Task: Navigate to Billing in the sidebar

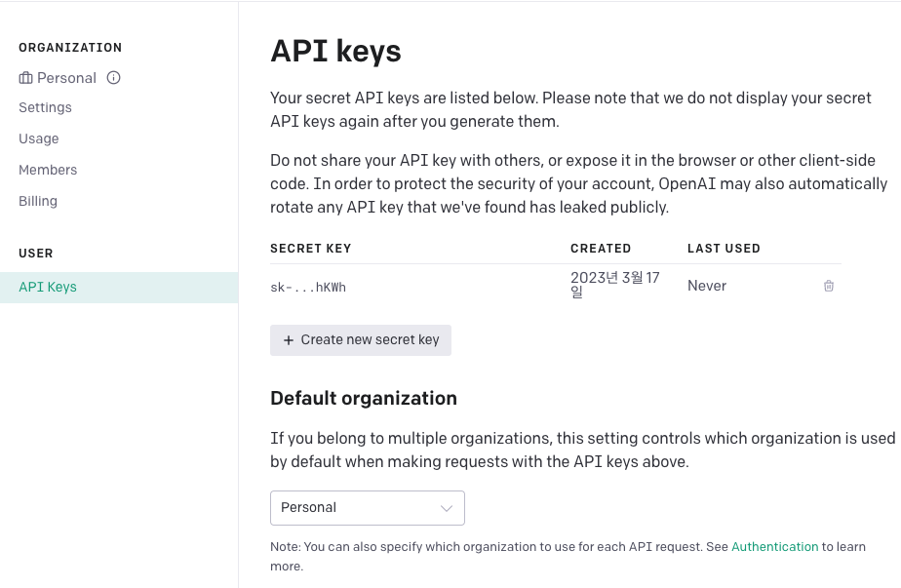Action: [x=38, y=201]
